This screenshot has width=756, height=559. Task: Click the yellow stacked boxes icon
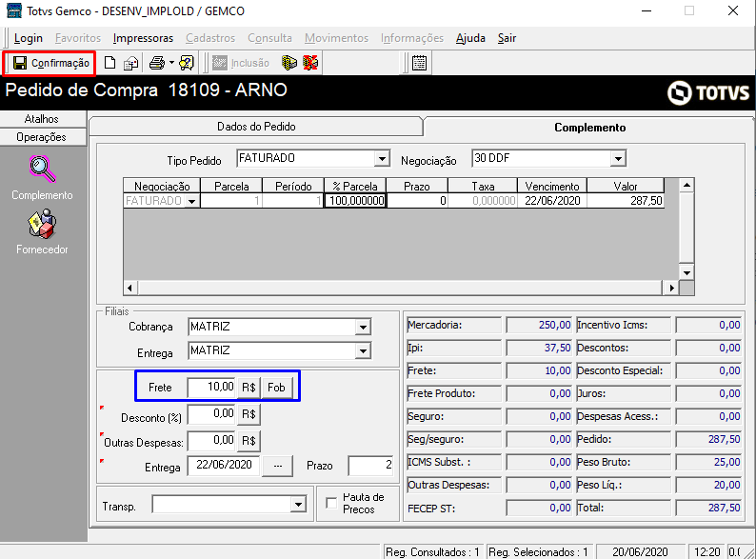[x=289, y=63]
